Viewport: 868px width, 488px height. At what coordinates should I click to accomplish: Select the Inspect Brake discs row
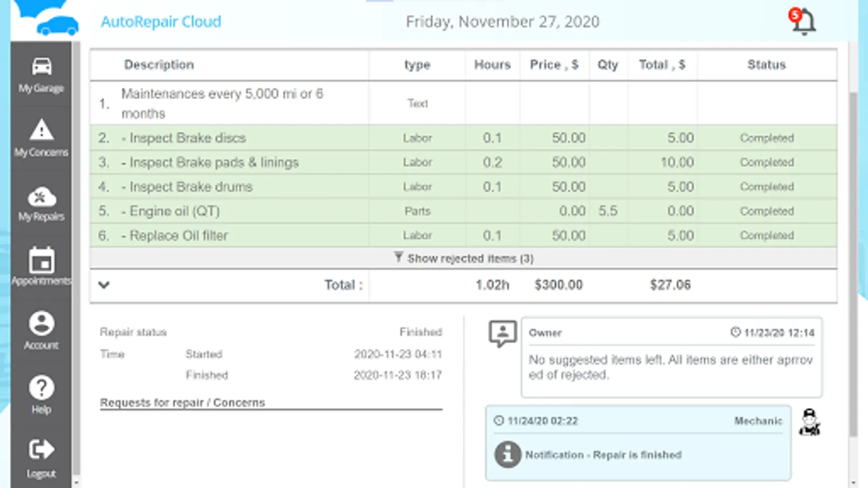tap(187, 138)
